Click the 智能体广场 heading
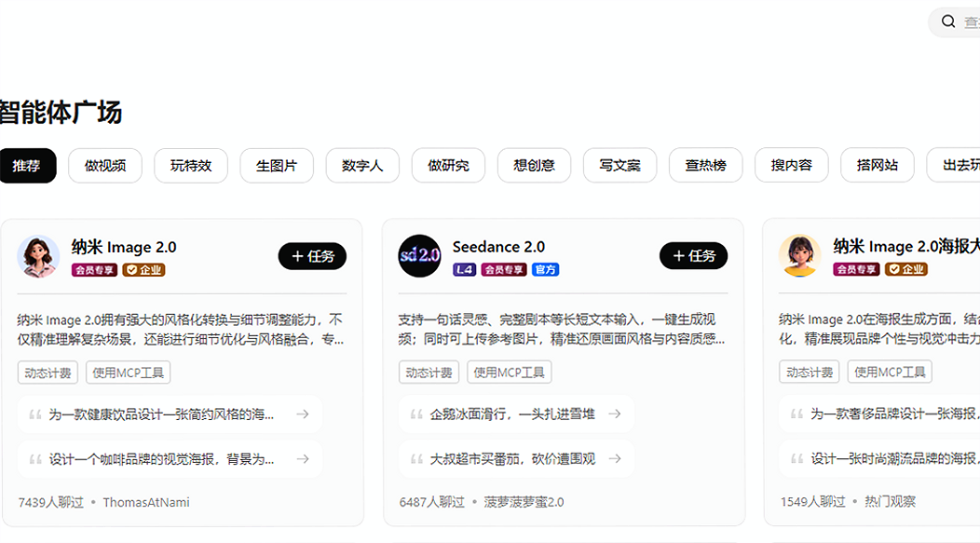Screen dimensions: 980x543 (x=60, y=113)
